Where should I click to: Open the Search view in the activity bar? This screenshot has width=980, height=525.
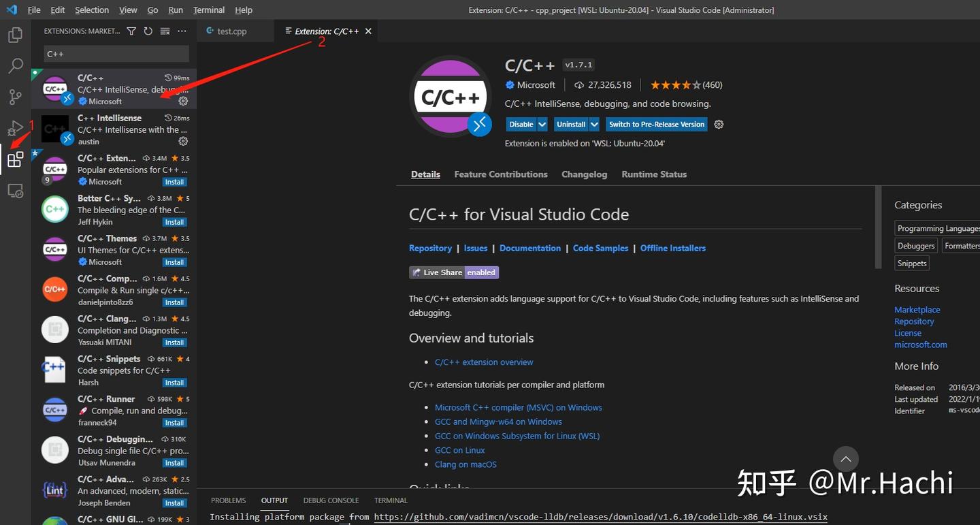[15, 65]
